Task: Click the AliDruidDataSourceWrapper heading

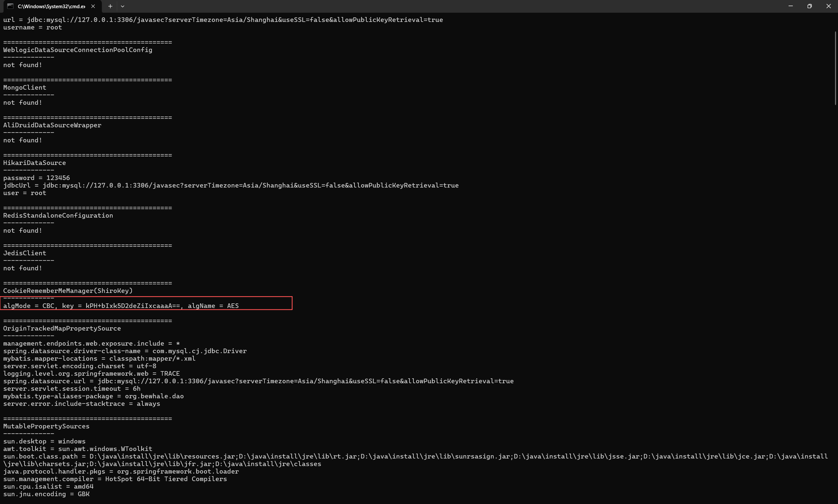Action: (52, 125)
